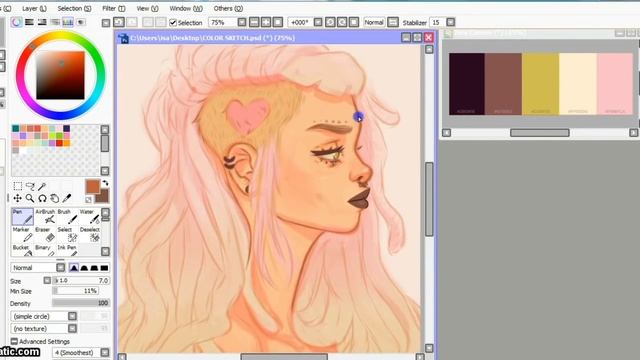Viewport: 640px width, 360px height.
Task: Toggle the scratchpad panel icon
Action: click(81, 22)
